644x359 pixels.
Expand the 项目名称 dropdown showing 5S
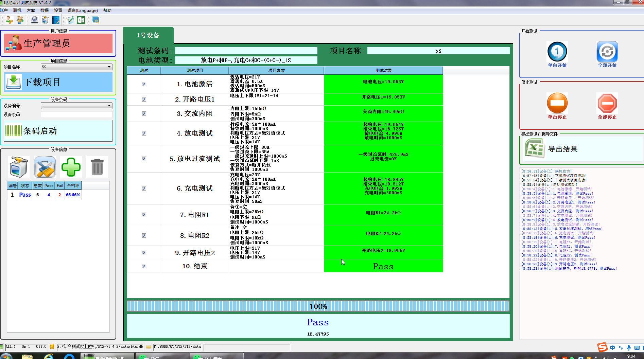click(109, 67)
